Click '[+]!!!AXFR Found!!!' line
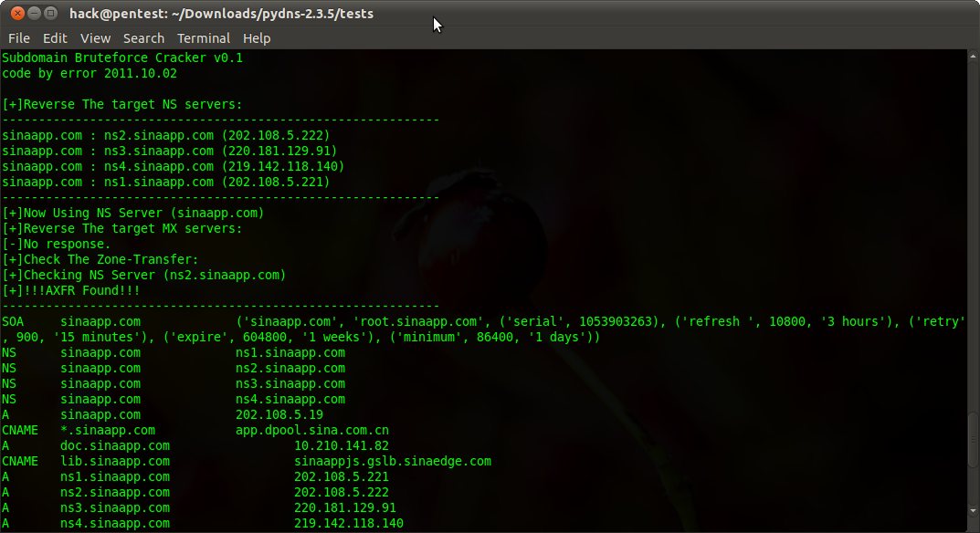 point(70,290)
